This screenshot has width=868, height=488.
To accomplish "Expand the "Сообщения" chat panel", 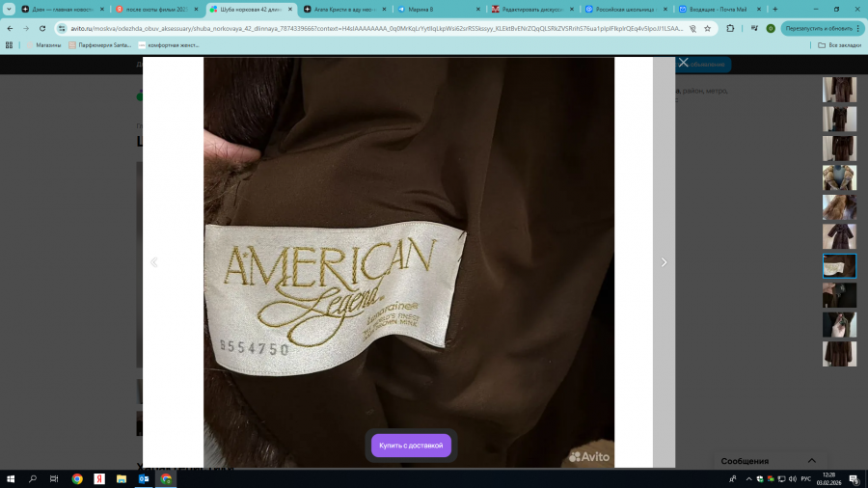I will point(811,461).
